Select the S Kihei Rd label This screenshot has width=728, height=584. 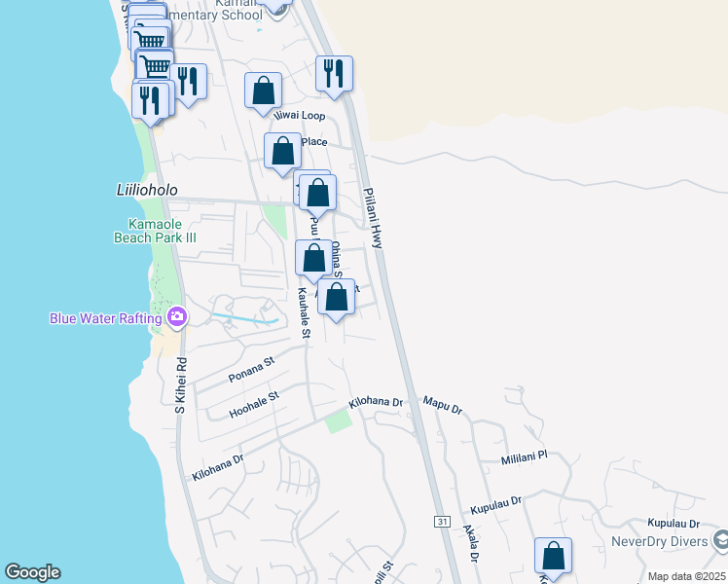[x=181, y=384]
